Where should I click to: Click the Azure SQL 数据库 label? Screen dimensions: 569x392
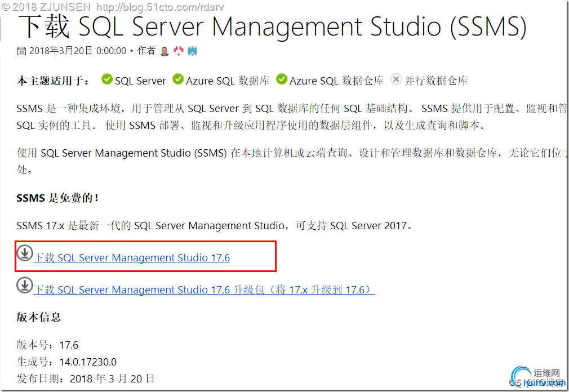tap(228, 81)
